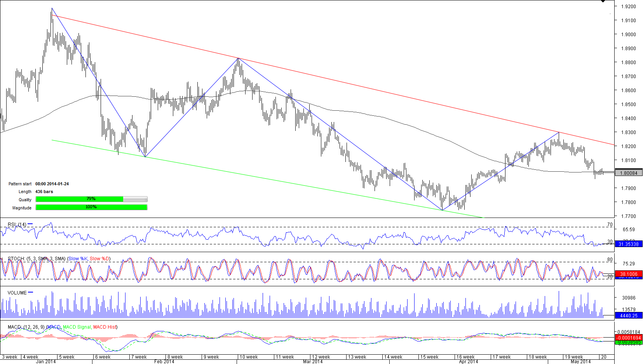Click the volume scale value 13579
The height and width of the screenshot is (364, 643).
pos(629,310)
